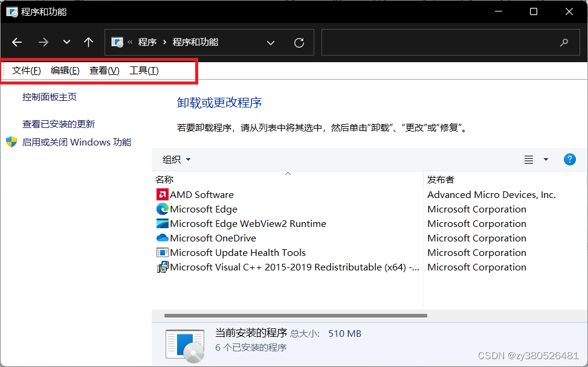Select the Edge WebView2 Runtime icon
Image resolution: width=588 pixels, height=367 pixels.
click(x=163, y=223)
